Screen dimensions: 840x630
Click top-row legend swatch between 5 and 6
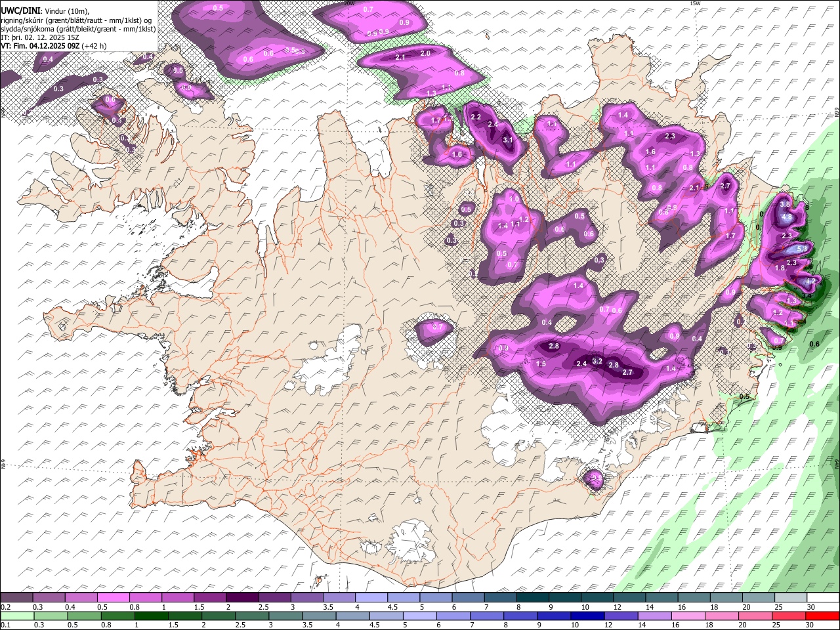436,597
